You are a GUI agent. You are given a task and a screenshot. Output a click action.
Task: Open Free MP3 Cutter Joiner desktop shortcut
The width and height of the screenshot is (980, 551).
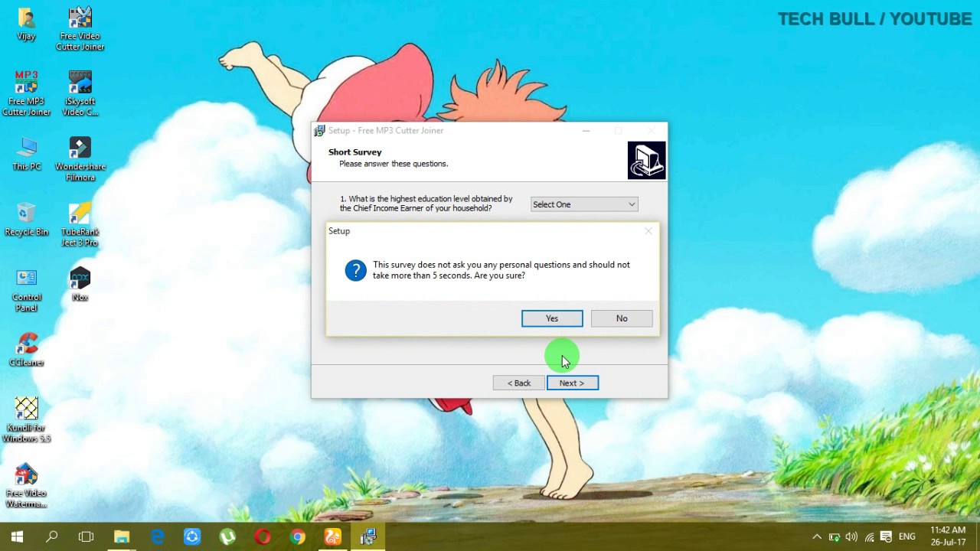[x=26, y=93]
